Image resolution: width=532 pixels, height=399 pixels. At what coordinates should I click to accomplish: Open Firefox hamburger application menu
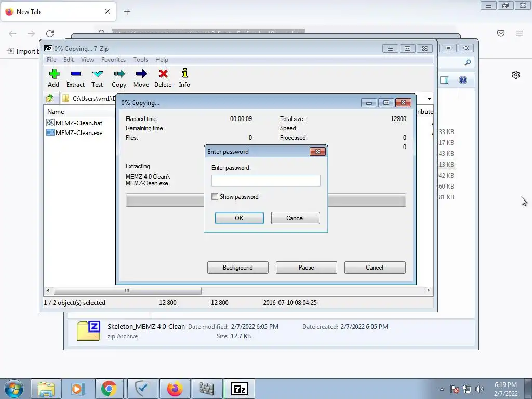(x=520, y=33)
